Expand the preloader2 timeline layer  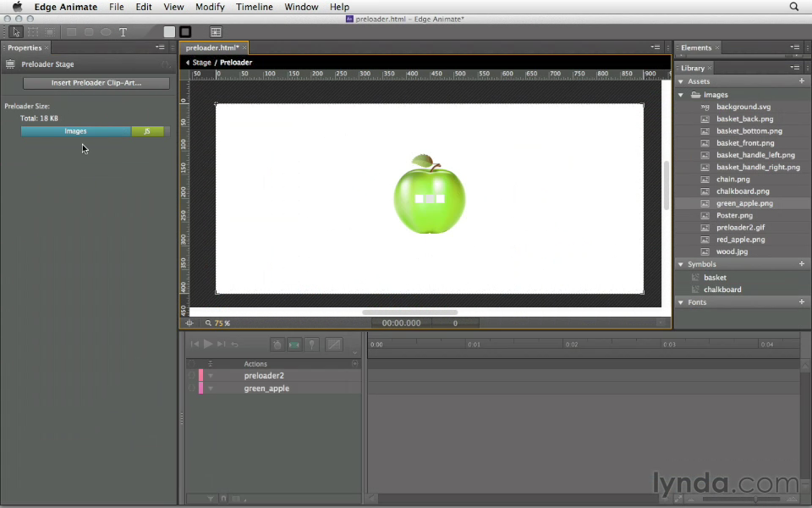(211, 376)
